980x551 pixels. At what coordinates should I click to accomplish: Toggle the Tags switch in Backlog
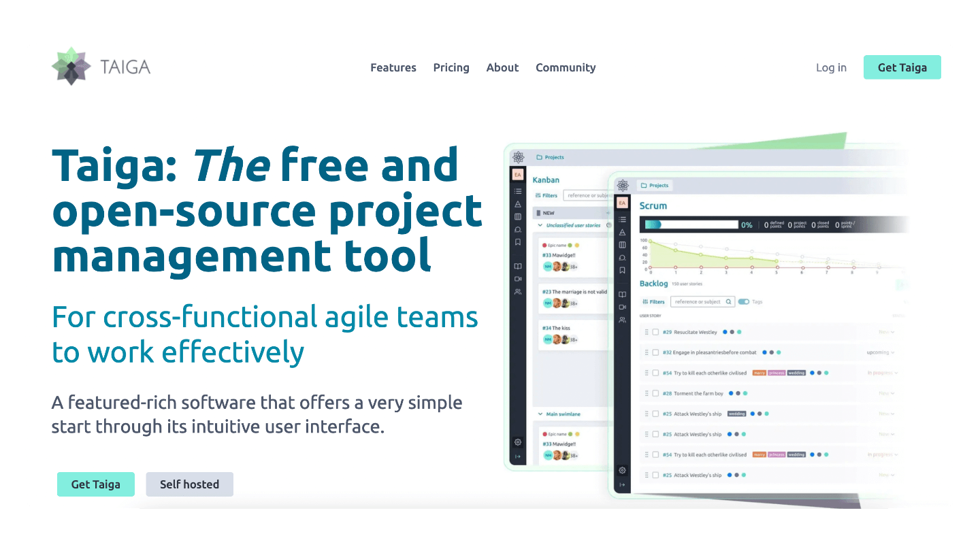(x=743, y=301)
